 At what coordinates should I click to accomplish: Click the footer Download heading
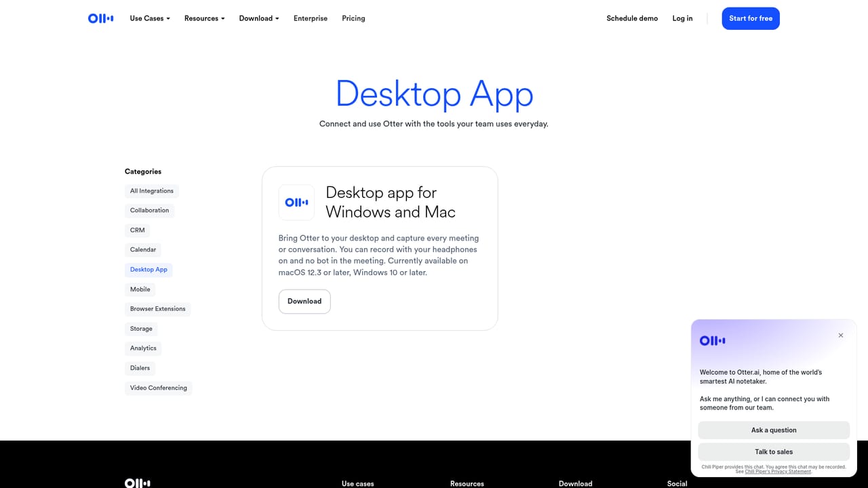(576, 483)
